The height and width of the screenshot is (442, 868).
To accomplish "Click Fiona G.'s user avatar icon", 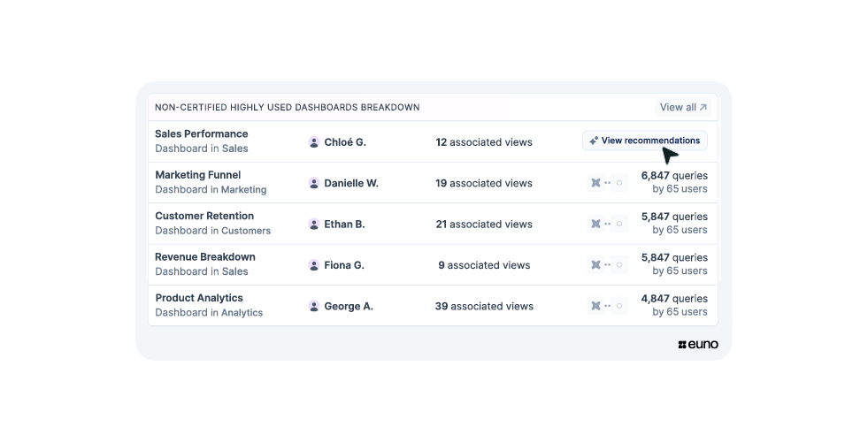I will point(314,265).
